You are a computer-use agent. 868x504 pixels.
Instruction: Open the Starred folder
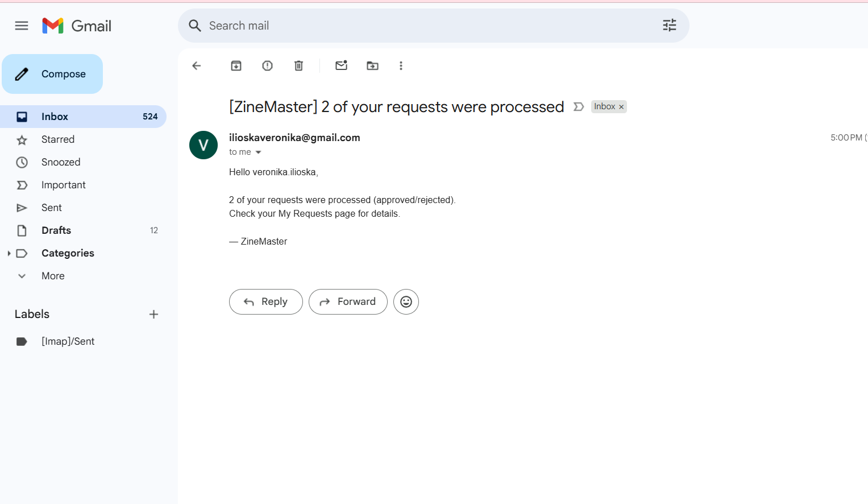pos(58,139)
